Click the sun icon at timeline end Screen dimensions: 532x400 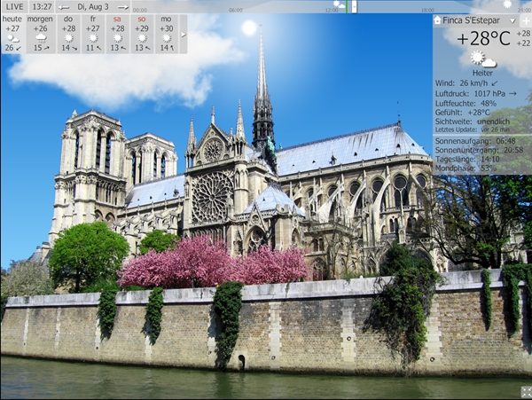(x=507, y=4)
